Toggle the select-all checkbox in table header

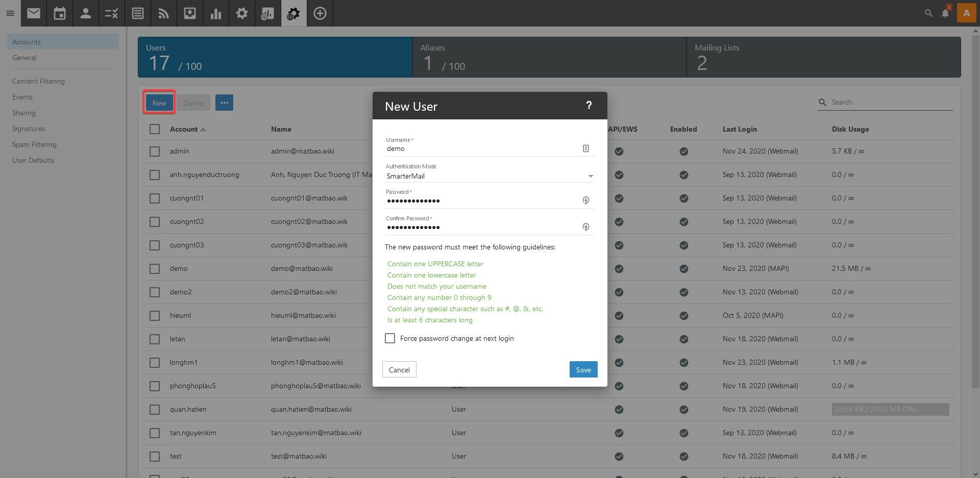[x=155, y=129]
